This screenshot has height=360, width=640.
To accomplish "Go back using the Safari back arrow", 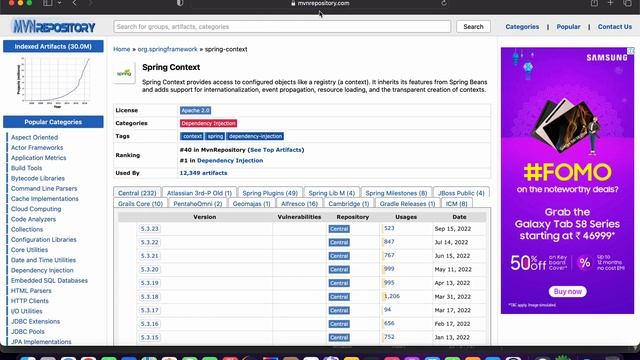I will click(74, 3).
